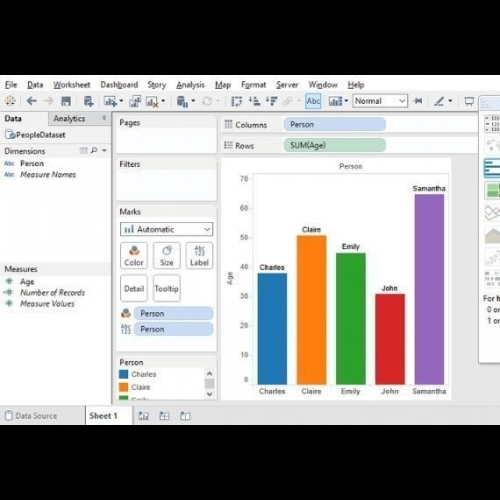The width and height of the screenshot is (500, 500).
Task: Click the swap rows and columns icon
Action: point(236,101)
